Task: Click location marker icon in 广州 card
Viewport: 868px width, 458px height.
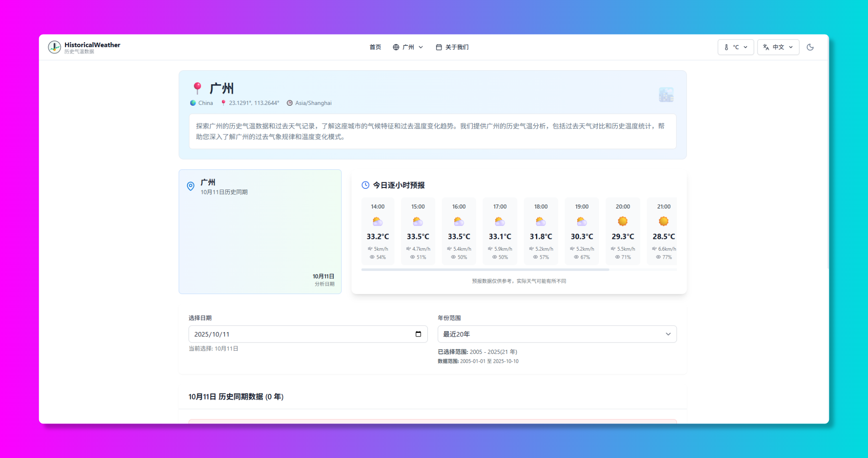Action: coord(191,186)
